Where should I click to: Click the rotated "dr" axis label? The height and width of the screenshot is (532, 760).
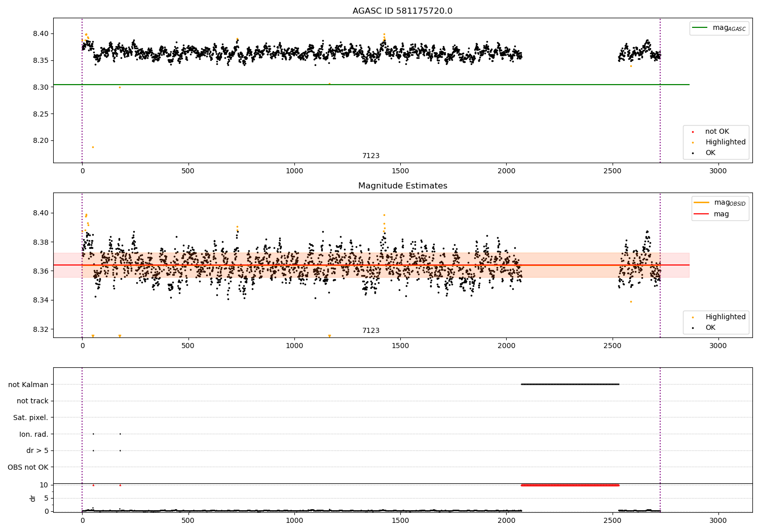click(33, 498)
